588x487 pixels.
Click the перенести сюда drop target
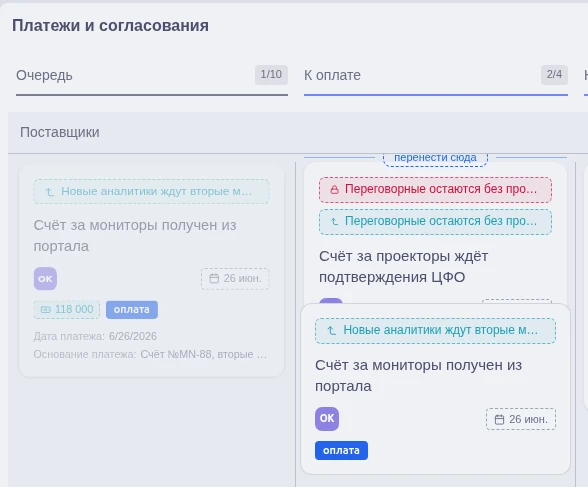435,158
